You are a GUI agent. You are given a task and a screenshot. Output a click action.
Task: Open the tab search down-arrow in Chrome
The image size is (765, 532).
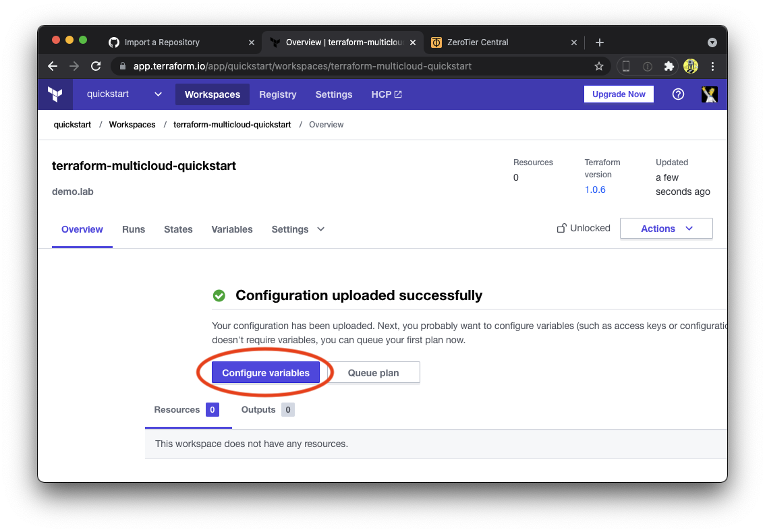click(x=712, y=42)
